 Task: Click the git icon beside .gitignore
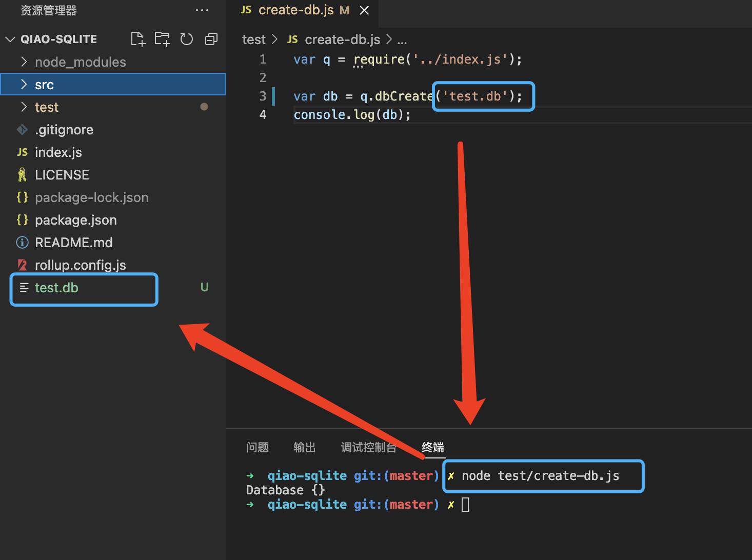(x=22, y=130)
